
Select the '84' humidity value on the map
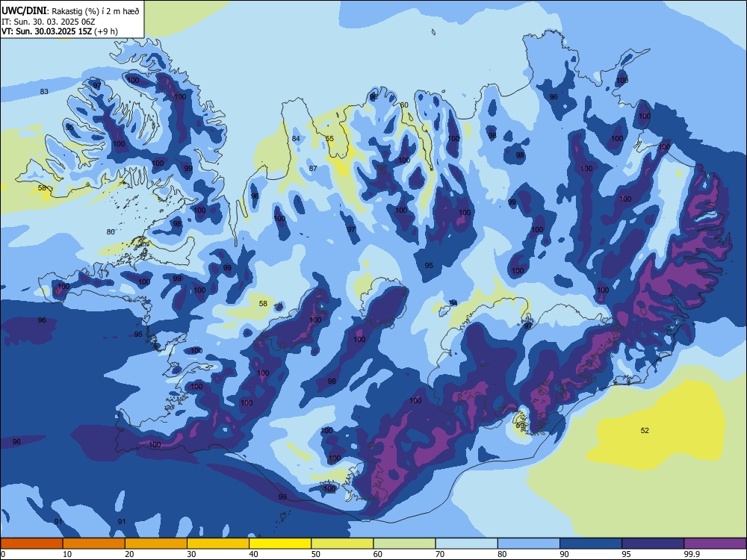click(x=296, y=139)
